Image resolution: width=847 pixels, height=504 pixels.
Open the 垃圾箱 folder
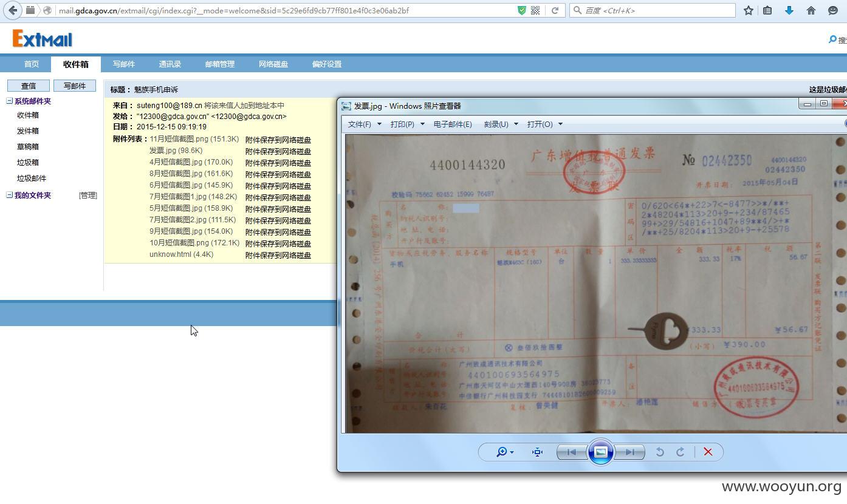28,162
